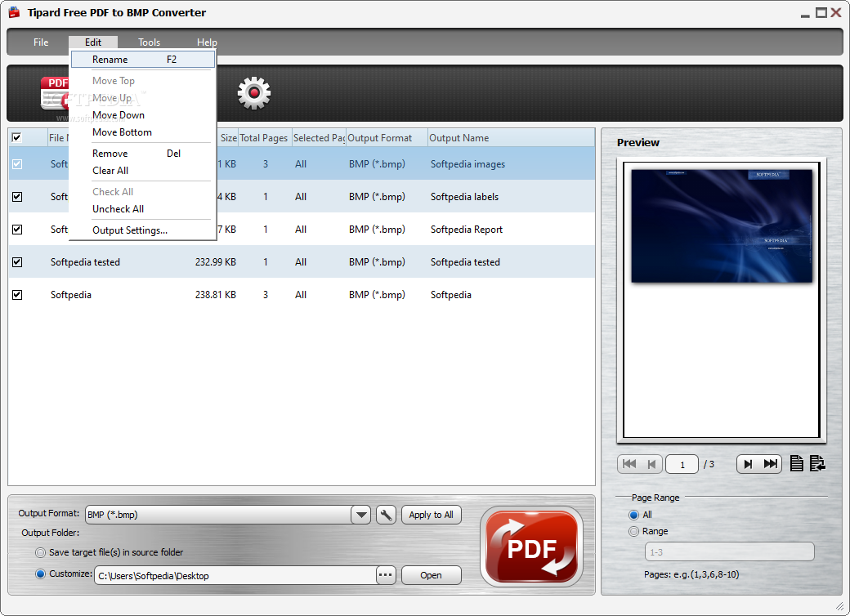Go to next preview page
This screenshot has height=616, width=850.
(x=748, y=464)
